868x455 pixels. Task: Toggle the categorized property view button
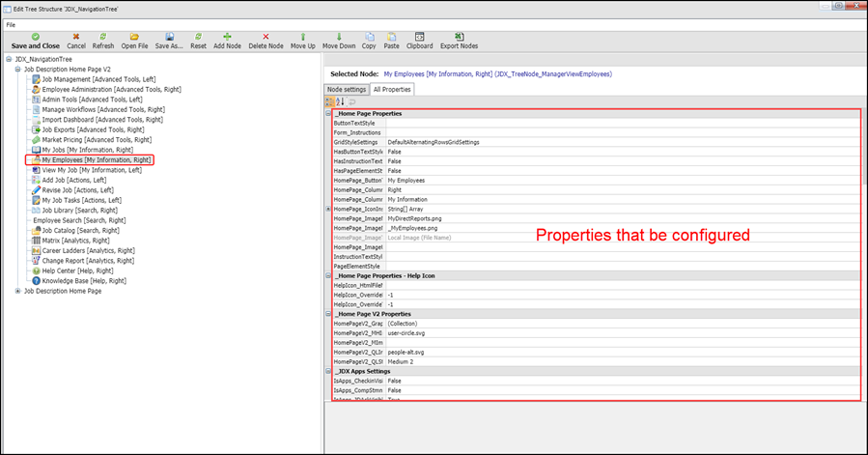330,101
